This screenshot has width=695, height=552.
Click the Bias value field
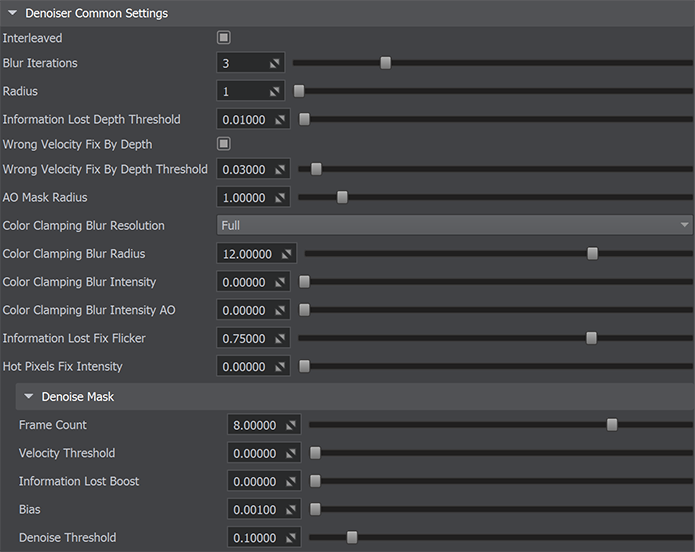[264, 509]
